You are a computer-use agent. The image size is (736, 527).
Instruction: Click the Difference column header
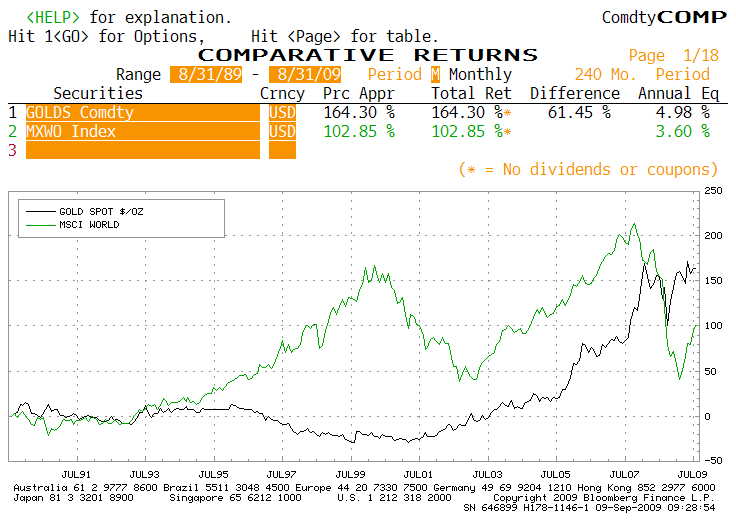[575, 93]
